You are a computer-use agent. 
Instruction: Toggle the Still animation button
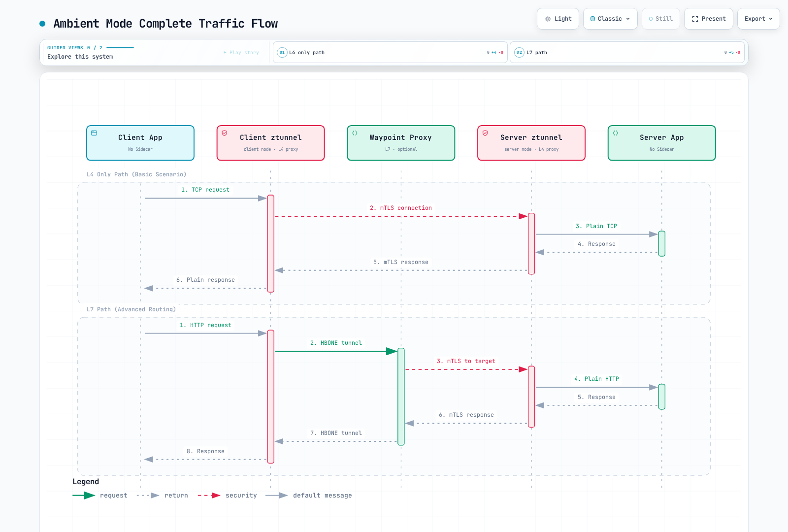[x=660, y=19]
